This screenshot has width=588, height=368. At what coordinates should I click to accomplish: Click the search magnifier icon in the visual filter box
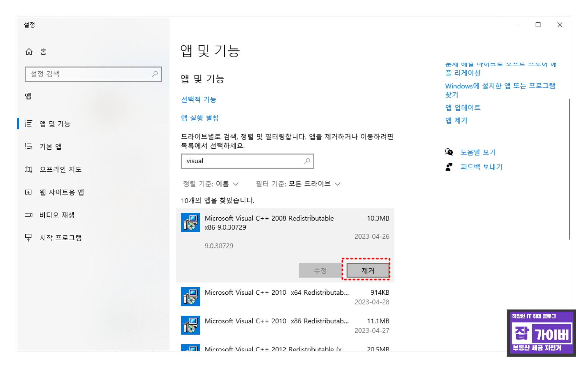[307, 161]
